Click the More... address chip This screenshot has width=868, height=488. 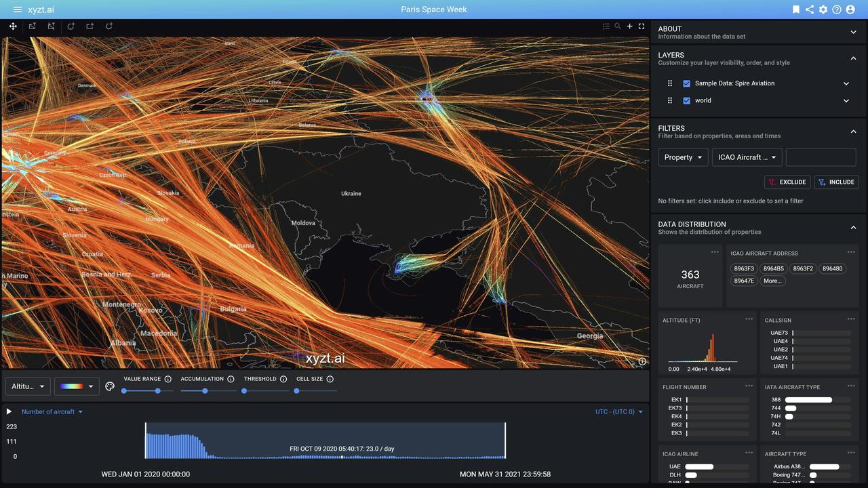click(772, 281)
